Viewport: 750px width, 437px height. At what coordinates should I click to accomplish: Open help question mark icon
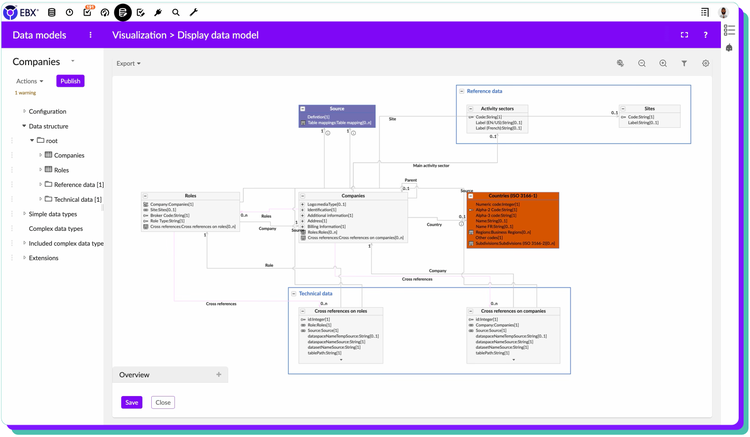(706, 35)
